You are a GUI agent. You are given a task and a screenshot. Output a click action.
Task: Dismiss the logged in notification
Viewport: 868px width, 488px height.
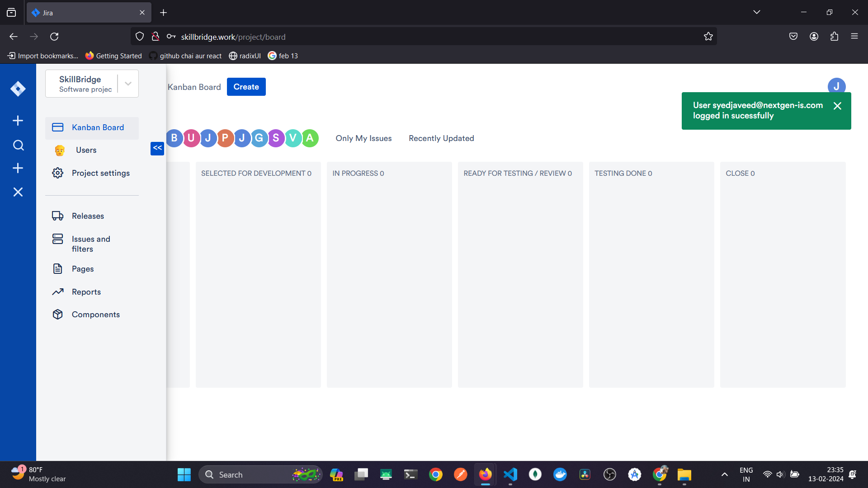837,106
